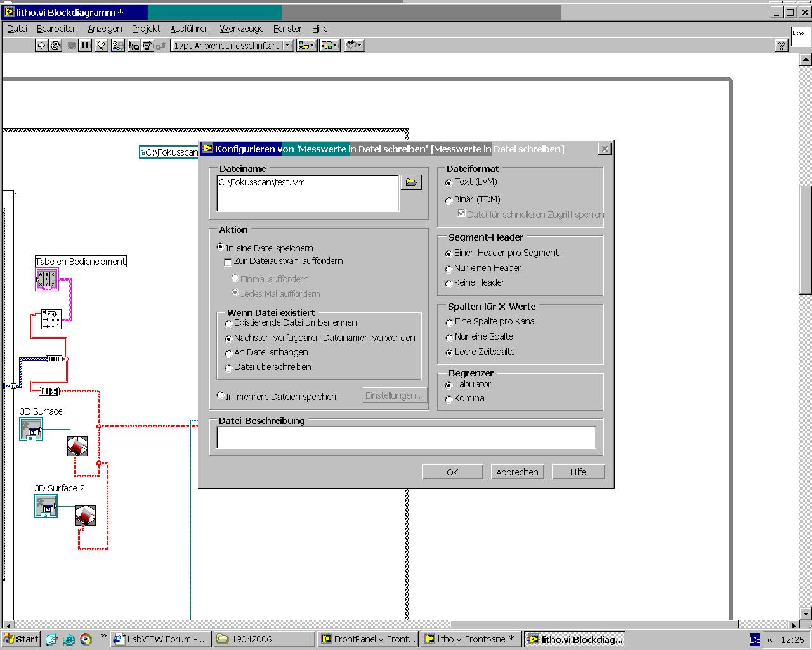Click the Fenster menu
The image size is (812, 650).
(287, 29)
